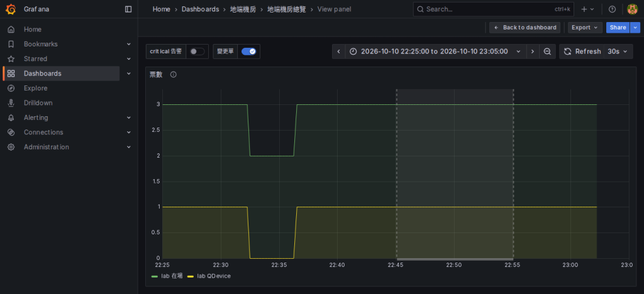Click the Alerting bell icon
The height and width of the screenshot is (294, 644).
(11, 117)
